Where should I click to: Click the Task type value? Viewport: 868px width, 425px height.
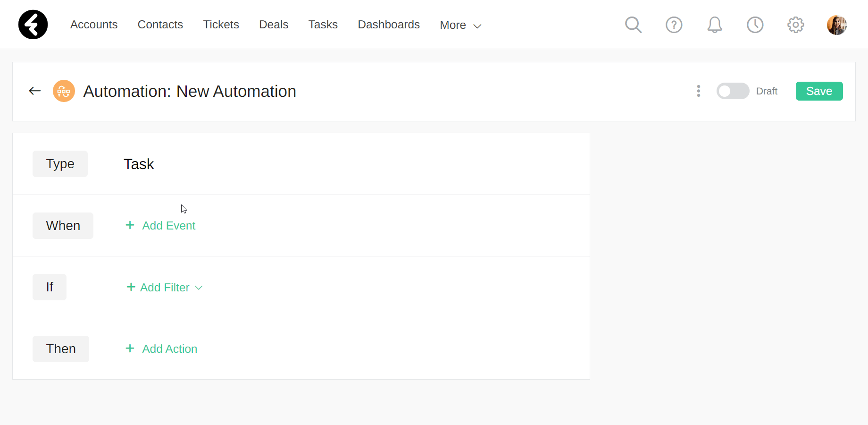click(139, 164)
